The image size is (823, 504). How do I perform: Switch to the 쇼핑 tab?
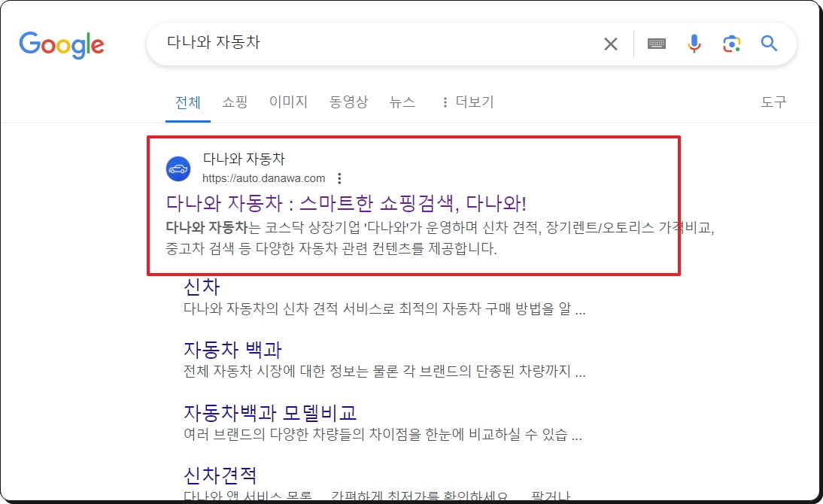[235, 102]
